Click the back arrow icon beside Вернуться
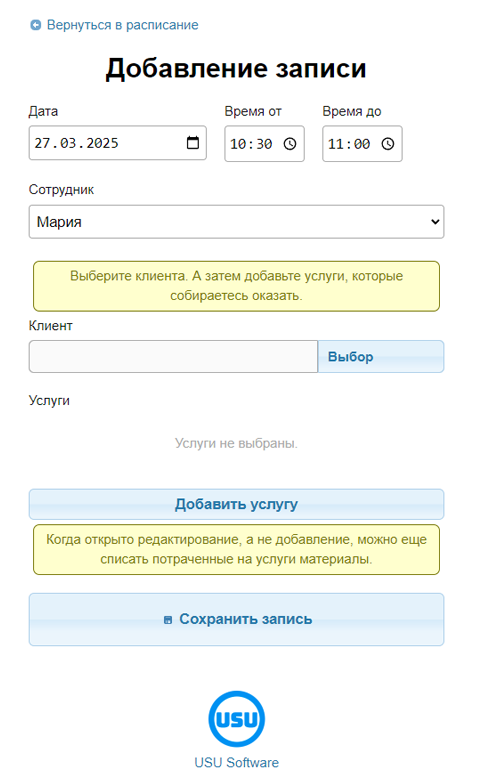The width and height of the screenshot is (477, 776). click(x=36, y=25)
